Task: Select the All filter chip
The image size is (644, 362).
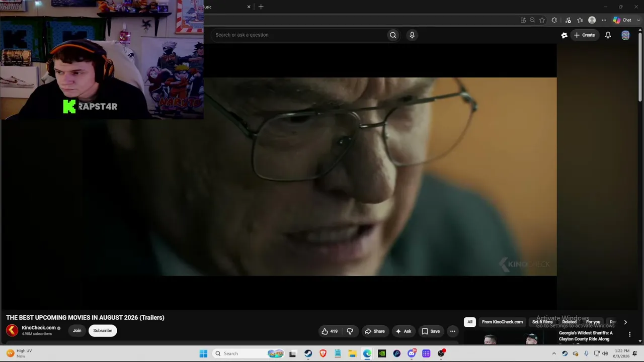Action: pyautogui.click(x=470, y=322)
